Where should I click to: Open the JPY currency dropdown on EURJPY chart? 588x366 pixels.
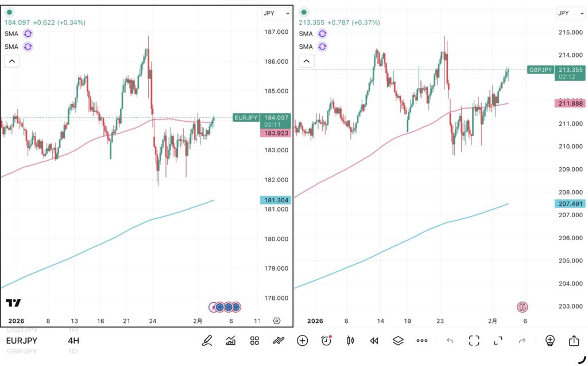coord(276,13)
